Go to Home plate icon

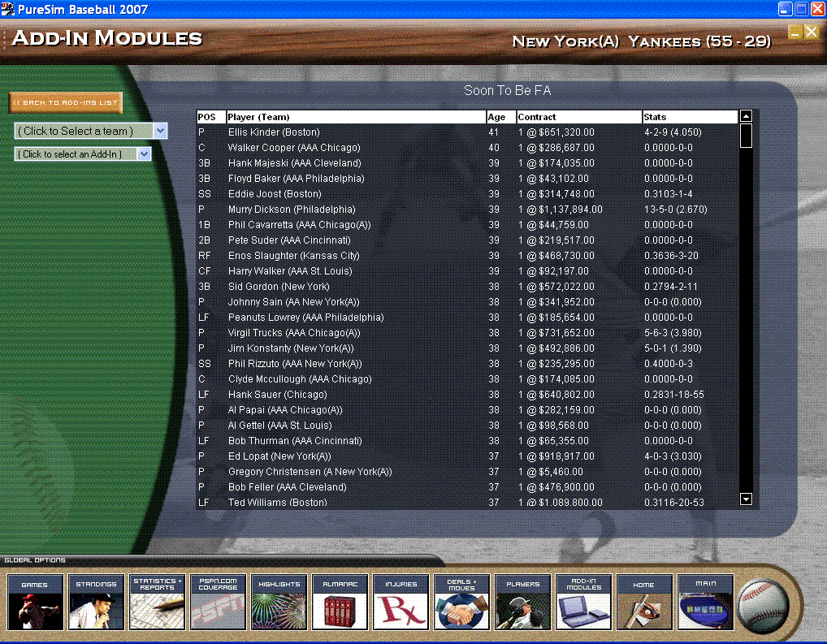point(644,603)
